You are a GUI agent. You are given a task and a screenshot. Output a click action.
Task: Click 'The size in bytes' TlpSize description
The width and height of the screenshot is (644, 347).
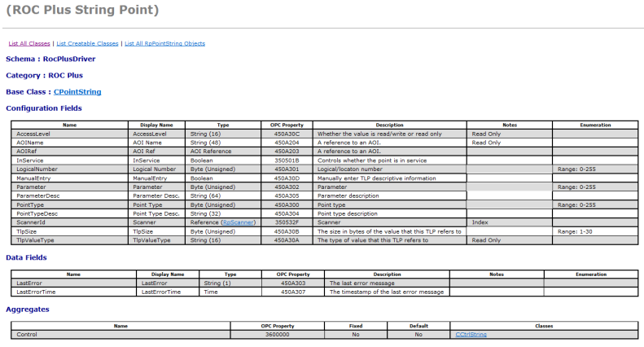389,232
